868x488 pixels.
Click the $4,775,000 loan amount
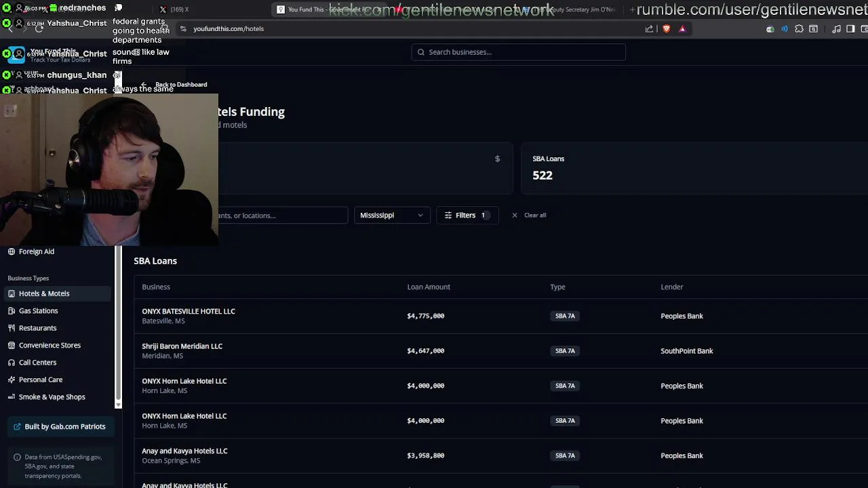coord(426,316)
